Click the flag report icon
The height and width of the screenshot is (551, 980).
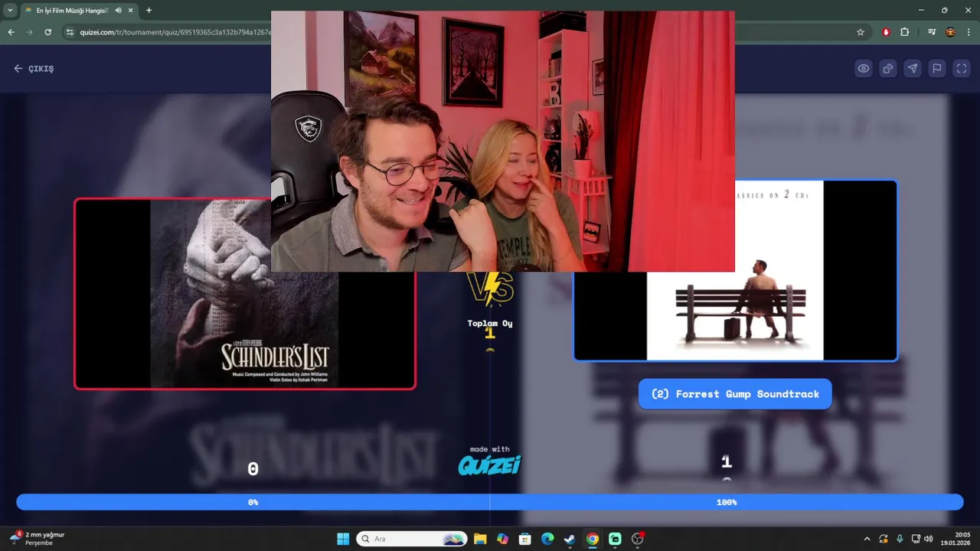pos(937,68)
